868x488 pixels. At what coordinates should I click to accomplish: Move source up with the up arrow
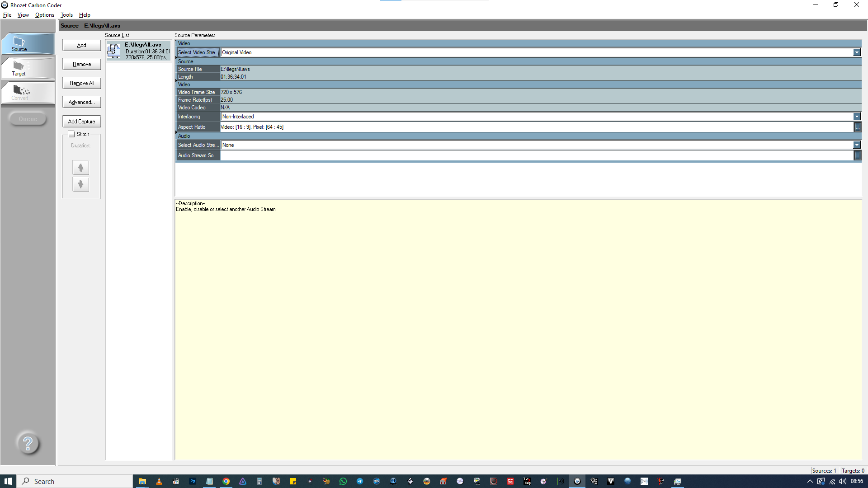click(x=81, y=168)
